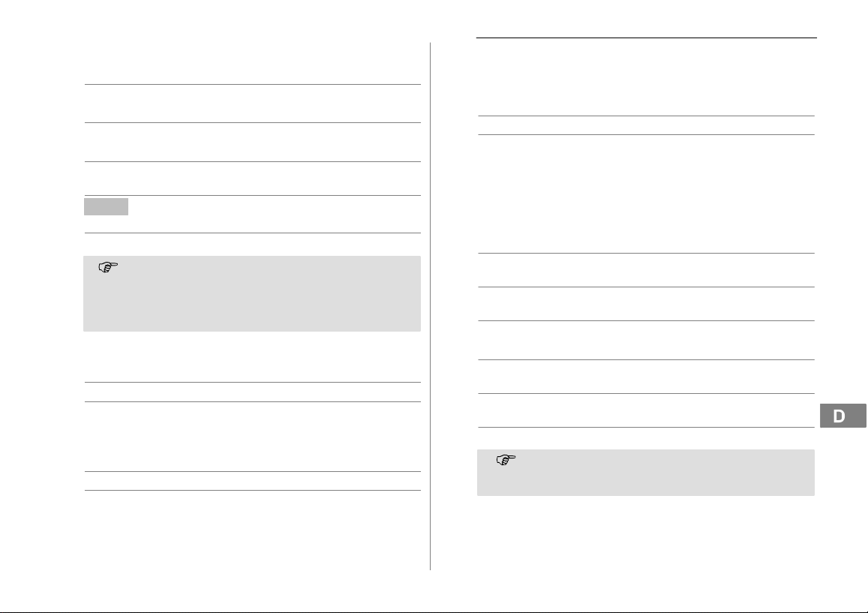The width and height of the screenshot is (868, 613).
Task: Click the pointing hand icon on right page
Action: (506, 460)
